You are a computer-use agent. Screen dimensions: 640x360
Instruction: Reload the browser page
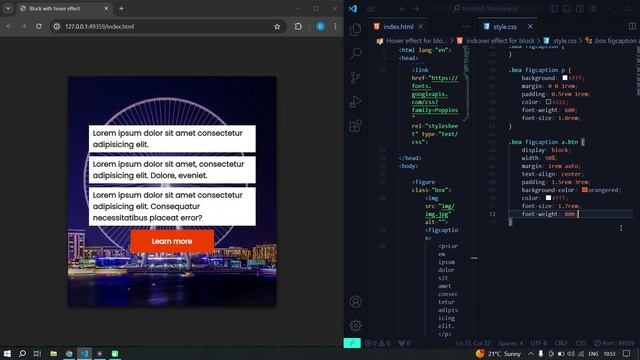point(38,27)
